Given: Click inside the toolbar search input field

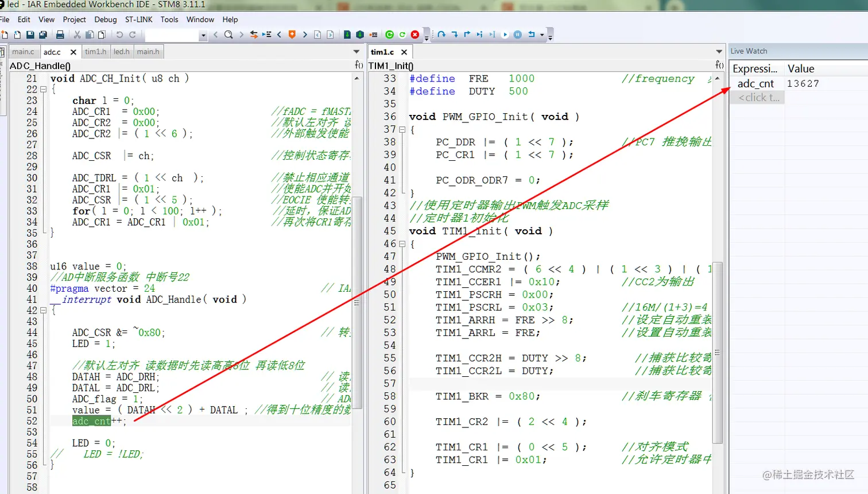Looking at the screenshot, I should [172, 35].
